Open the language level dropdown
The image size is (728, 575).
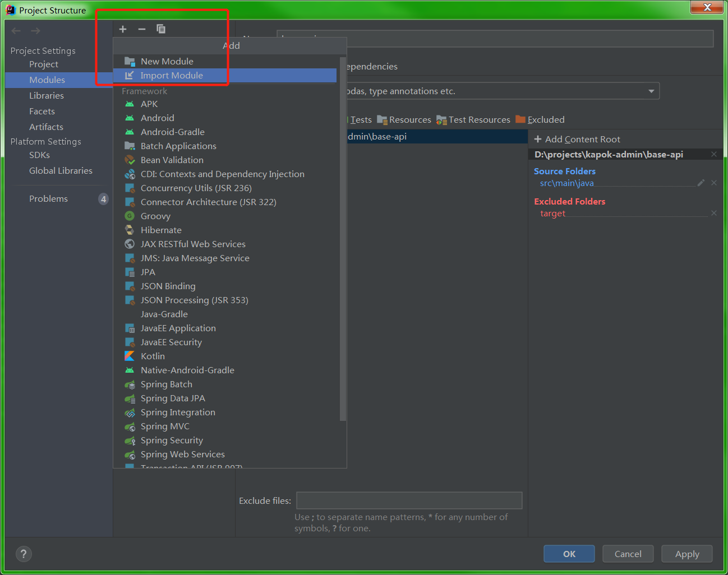[651, 91]
